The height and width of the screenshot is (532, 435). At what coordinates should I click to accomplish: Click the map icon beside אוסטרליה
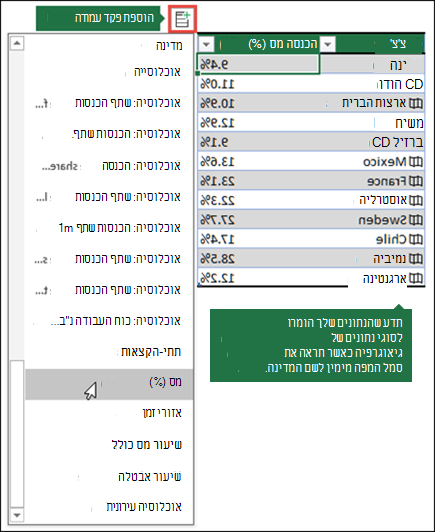coord(416,201)
